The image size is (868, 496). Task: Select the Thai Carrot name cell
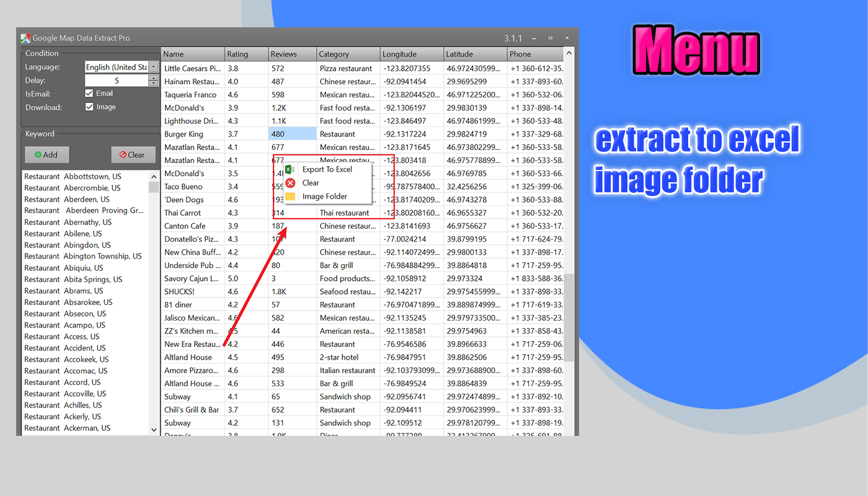(193, 213)
